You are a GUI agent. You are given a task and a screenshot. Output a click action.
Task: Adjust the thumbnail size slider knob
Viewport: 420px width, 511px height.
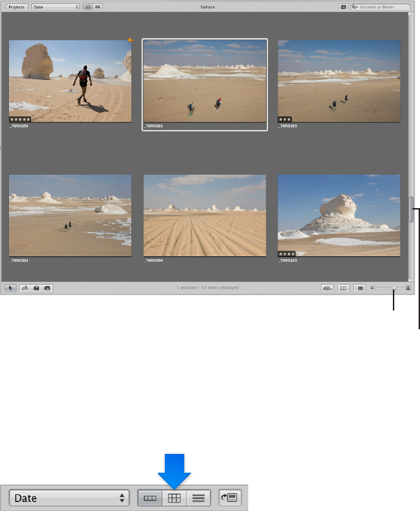pyautogui.click(x=394, y=288)
